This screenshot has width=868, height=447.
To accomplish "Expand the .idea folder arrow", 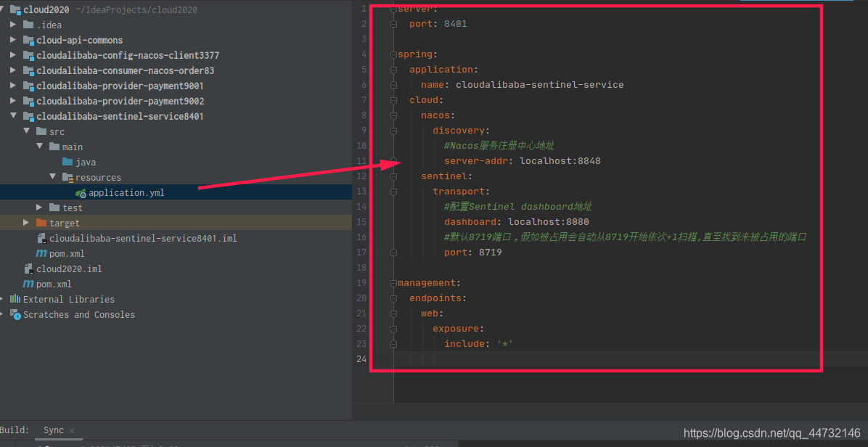I will tap(13, 25).
